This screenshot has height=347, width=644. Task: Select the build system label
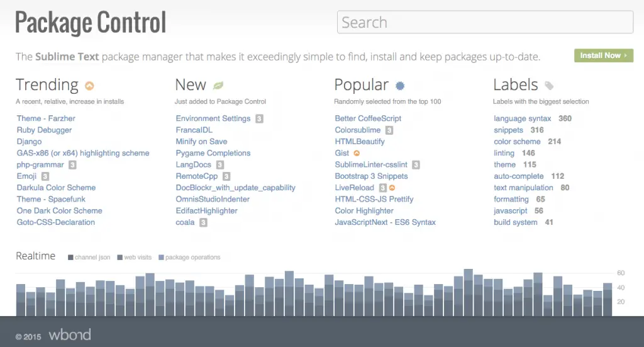(x=516, y=222)
